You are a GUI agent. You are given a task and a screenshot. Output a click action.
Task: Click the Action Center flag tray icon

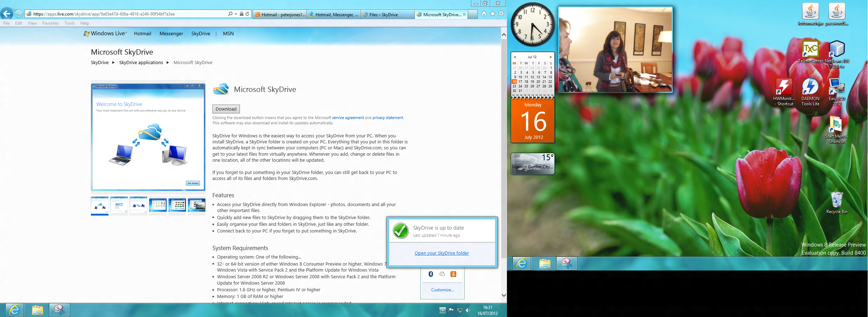pyautogui.click(x=451, y=310)
